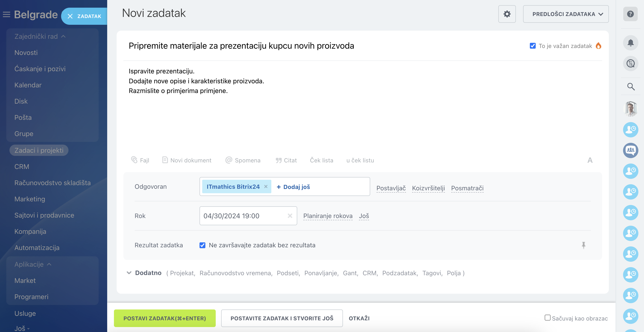The image size is (644, 332).
Task: Open the group chat dark avatar icon
Action: [x=630, y=150]
